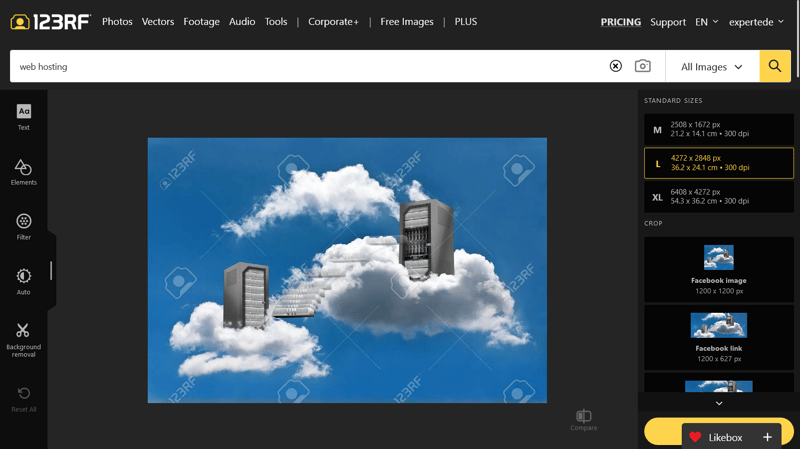Open the Vectors menu
Screen dimensions: 800x449
[x=158, y=21]
